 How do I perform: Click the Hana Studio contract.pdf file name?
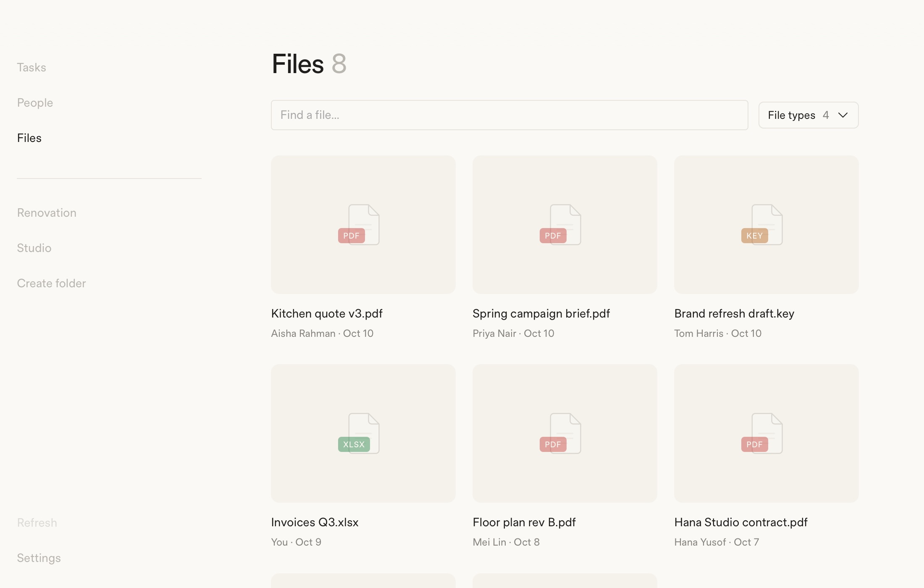tap(741, 522)
